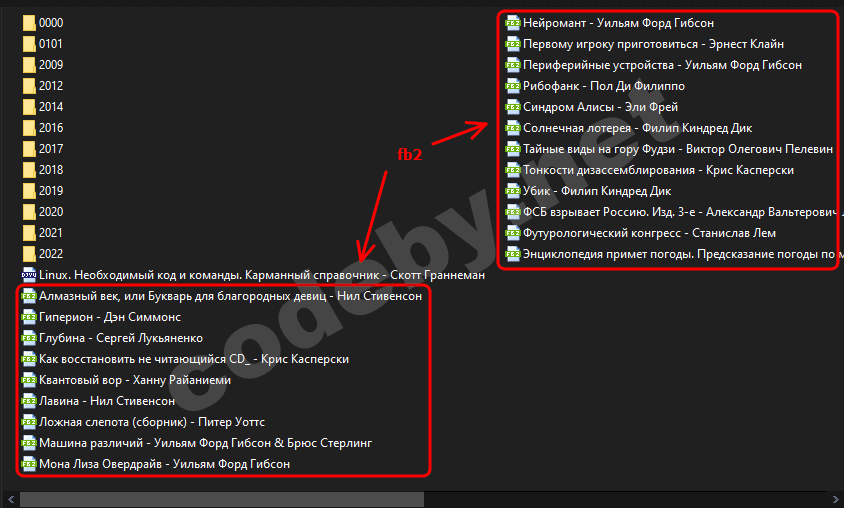Click the horizontal scrollbar thumb

click(x=222, y=499)
